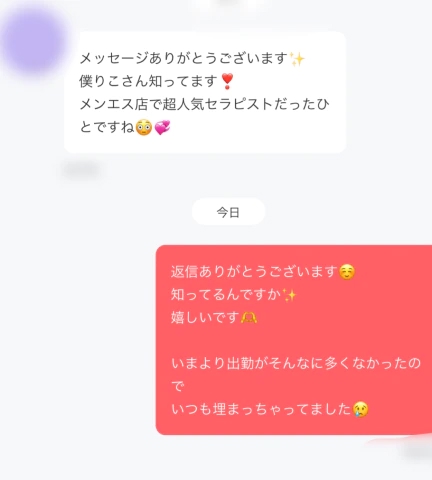This screenshot has width=432, height=480.
Task: Select the line いまより出勤がそんなに多くなかったの
Action: [x=296, y=363]
